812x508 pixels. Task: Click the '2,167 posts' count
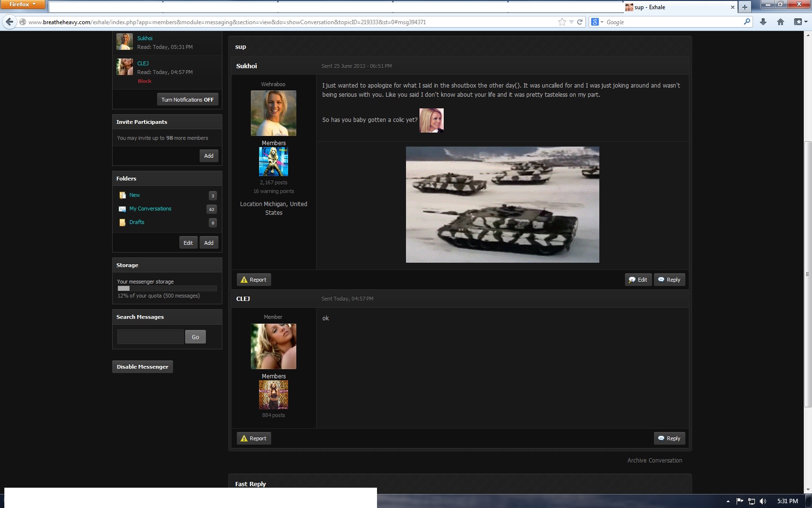click(x=274, y=182)
